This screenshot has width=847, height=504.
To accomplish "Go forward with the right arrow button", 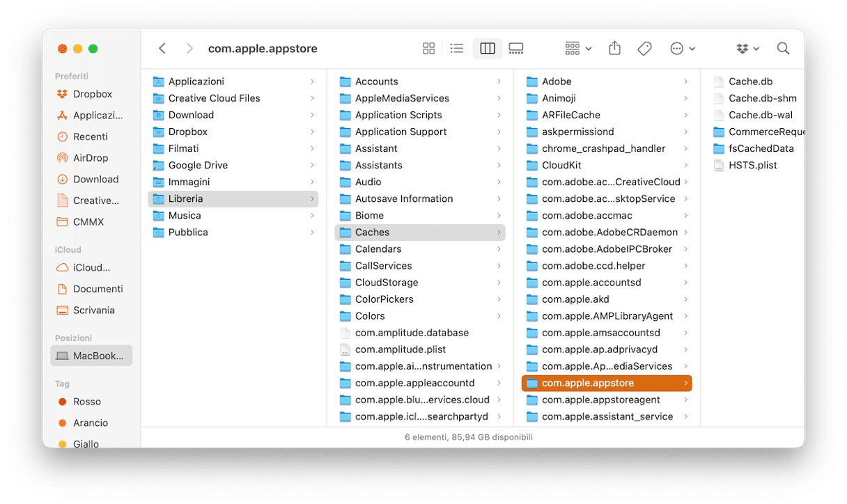I will [189, 49].
